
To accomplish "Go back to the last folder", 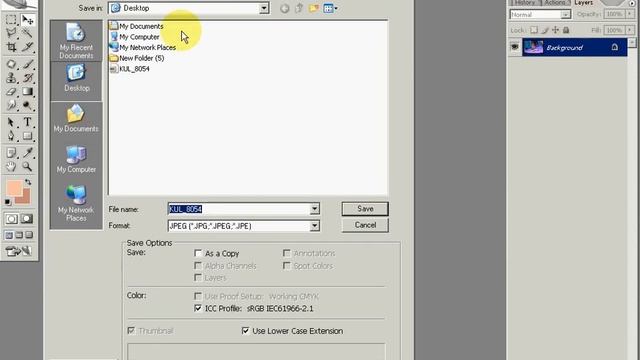I will click(x=284, y=8).
